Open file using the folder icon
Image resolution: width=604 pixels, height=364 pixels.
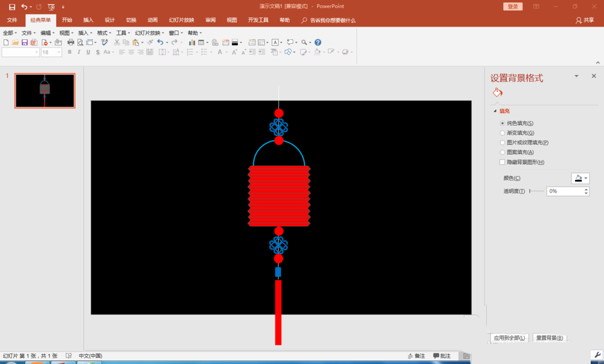(16, 42)
